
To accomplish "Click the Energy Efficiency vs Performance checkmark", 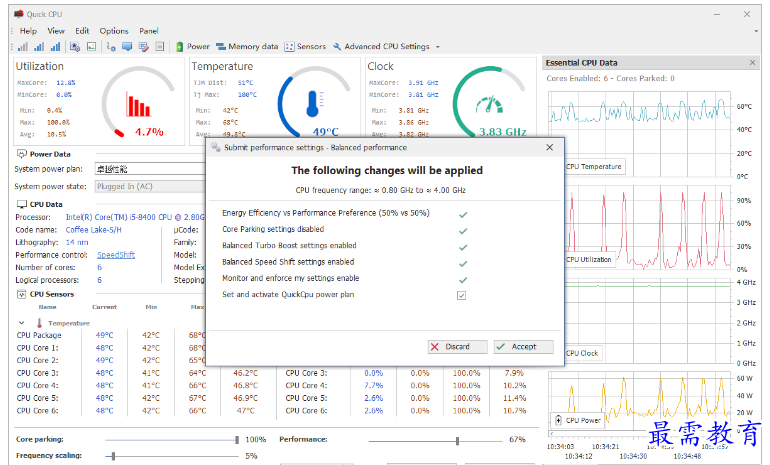I will coord(463,215).
